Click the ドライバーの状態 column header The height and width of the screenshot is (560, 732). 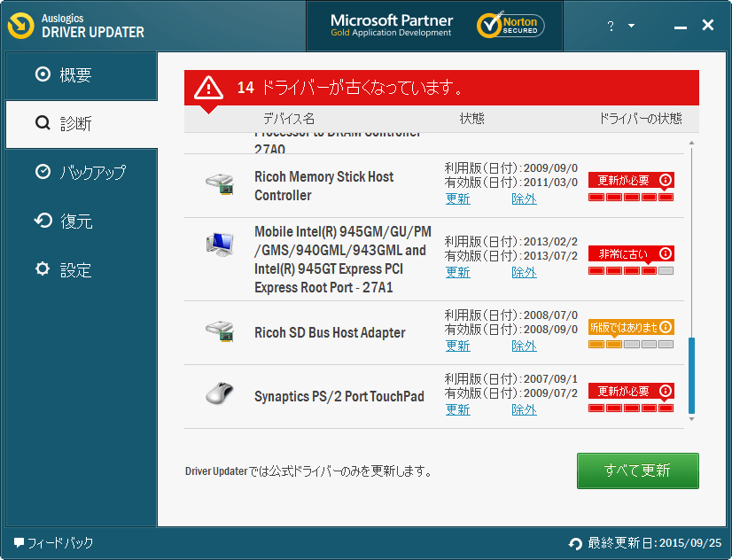(x=641, y=119)
